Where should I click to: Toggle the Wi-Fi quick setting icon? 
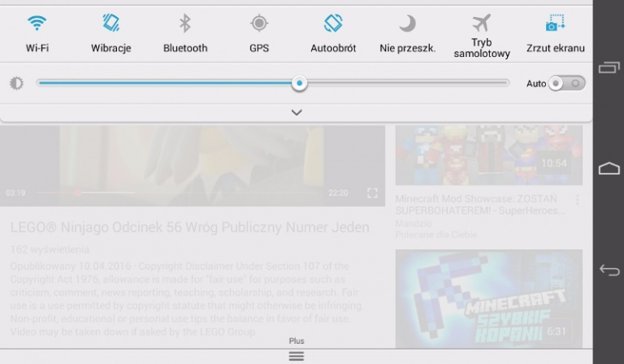click(37, 24)
